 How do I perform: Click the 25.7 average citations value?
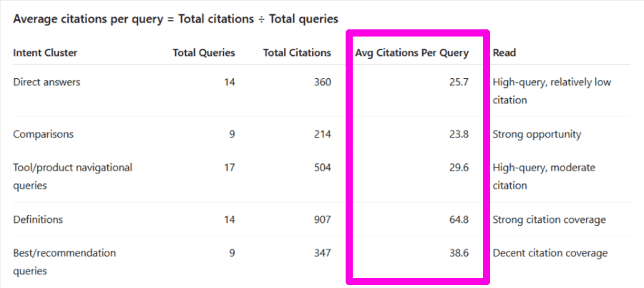click(459, 82)
